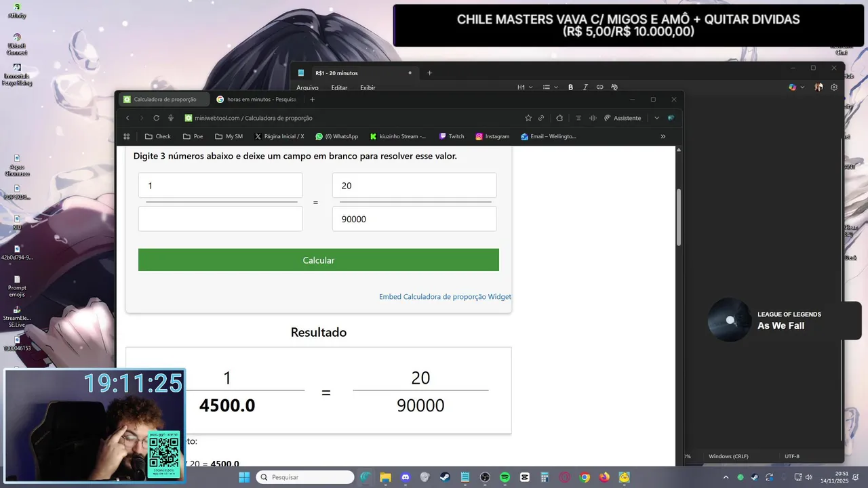Open the Exibir menu in Notepad

(368, 87)
